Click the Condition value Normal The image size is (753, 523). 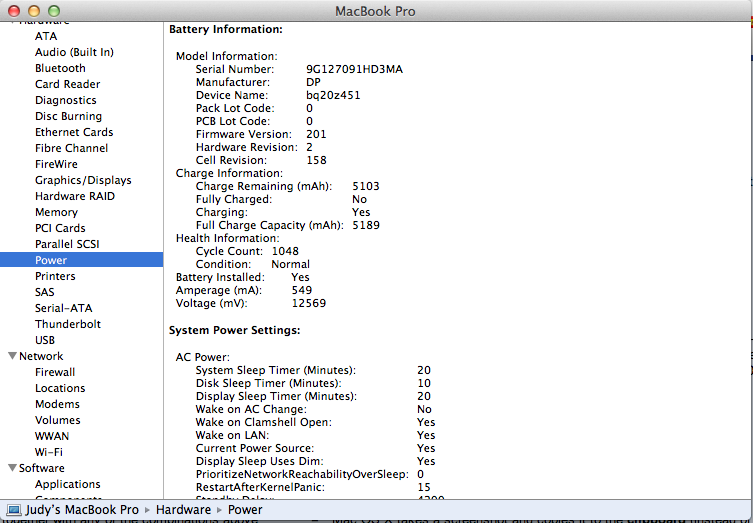coord(291,264)
